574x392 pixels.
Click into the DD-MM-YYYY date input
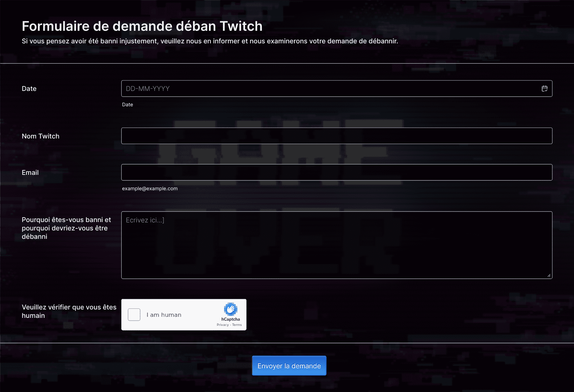[337, 88]
